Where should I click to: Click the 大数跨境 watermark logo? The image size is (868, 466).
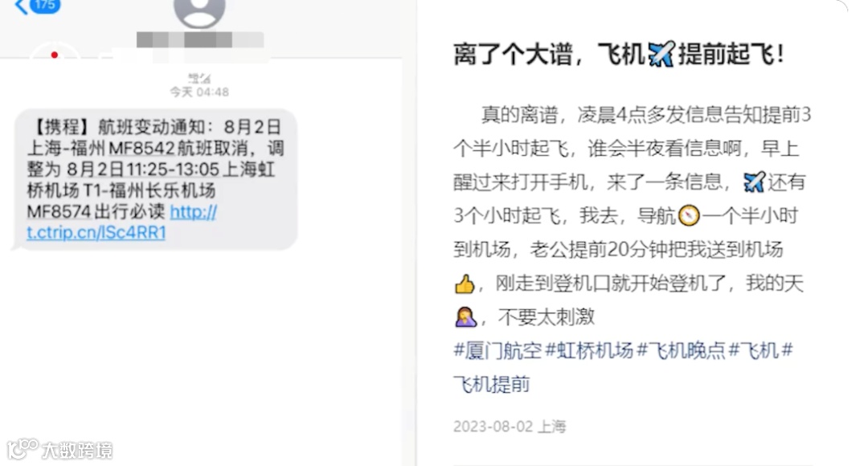coord(59,449)
